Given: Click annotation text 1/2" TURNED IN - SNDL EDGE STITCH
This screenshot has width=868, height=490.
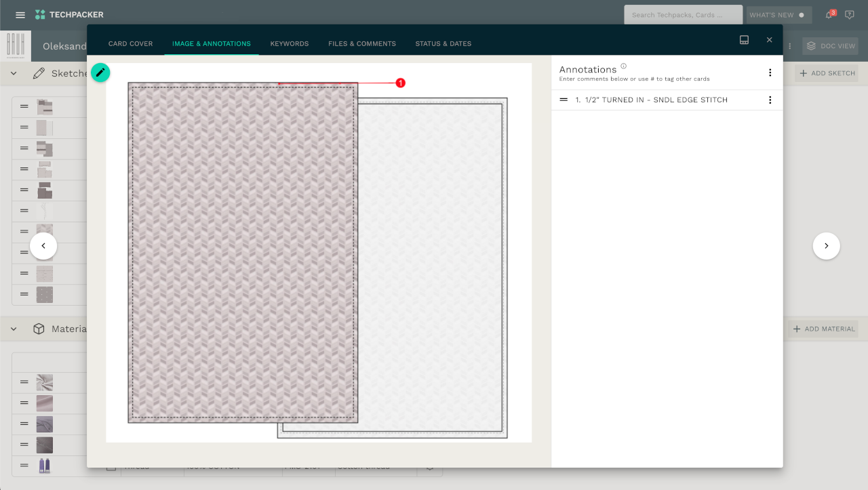Looking at the screenshot, I should 656,100.
